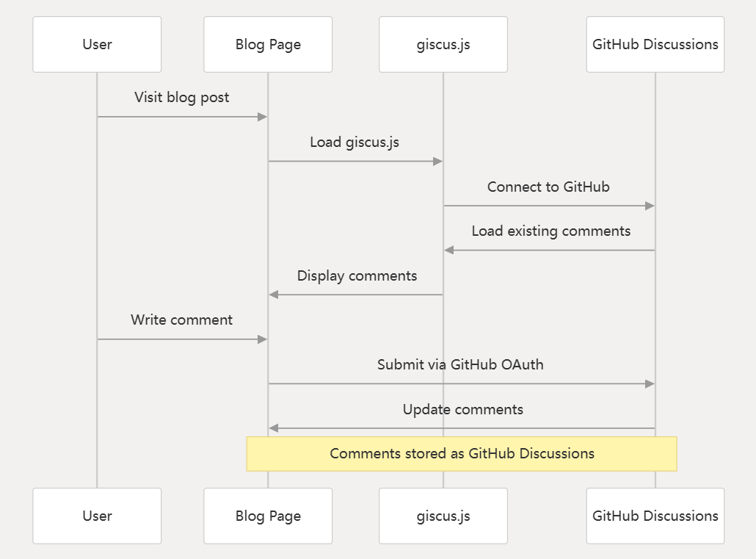
Task: Select the 'Load existing comments' label
Action: (x=551, y=231)
